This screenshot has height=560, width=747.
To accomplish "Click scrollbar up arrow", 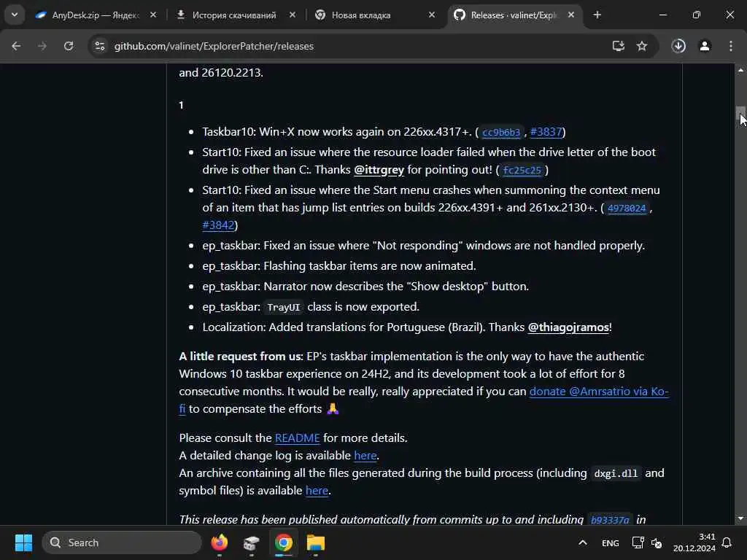I will click(x=740, y=70).
